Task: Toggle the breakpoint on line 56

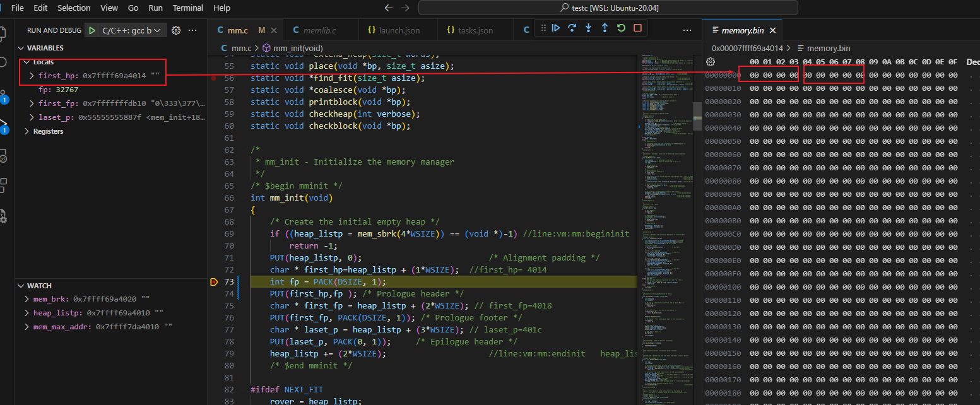Action: 215,78
